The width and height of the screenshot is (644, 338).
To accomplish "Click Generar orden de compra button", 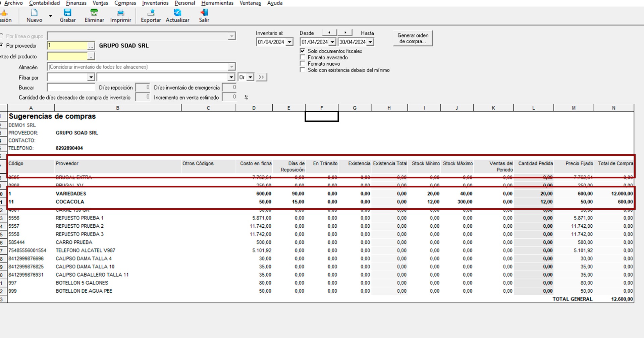I will tap(413, 38).
